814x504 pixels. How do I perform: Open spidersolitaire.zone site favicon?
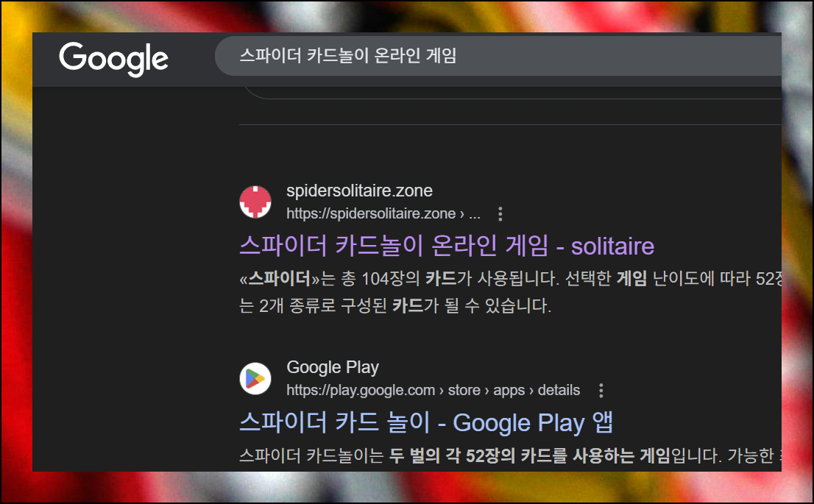tap(255, 202)
